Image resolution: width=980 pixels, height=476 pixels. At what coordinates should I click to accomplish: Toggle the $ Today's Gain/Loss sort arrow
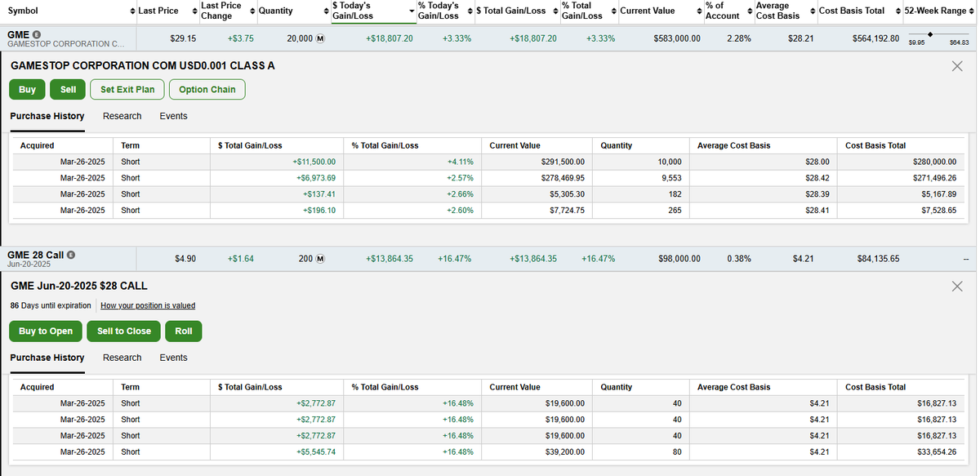pos(411,11)
